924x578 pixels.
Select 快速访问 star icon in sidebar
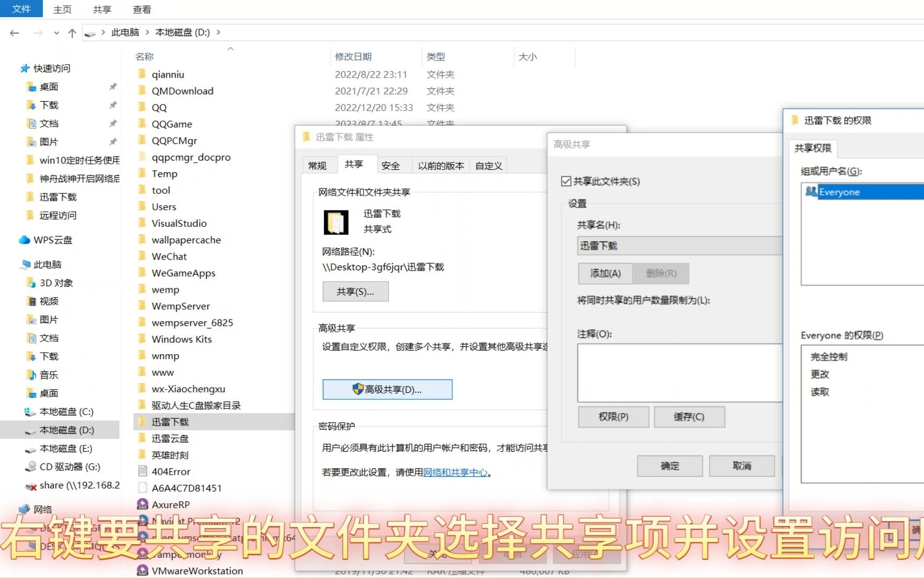(25, 69)
